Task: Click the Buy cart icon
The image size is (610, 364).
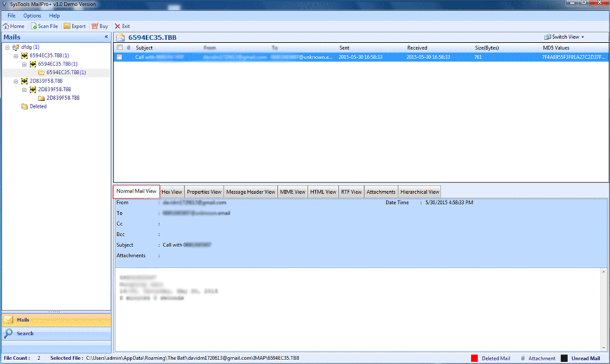Action: [95, 26]
